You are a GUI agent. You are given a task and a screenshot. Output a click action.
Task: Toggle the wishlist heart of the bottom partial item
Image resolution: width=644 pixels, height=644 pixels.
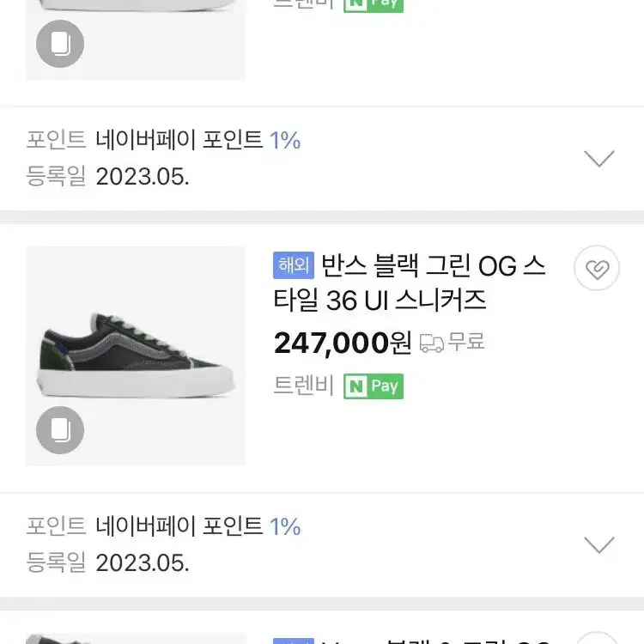(597, 638)
